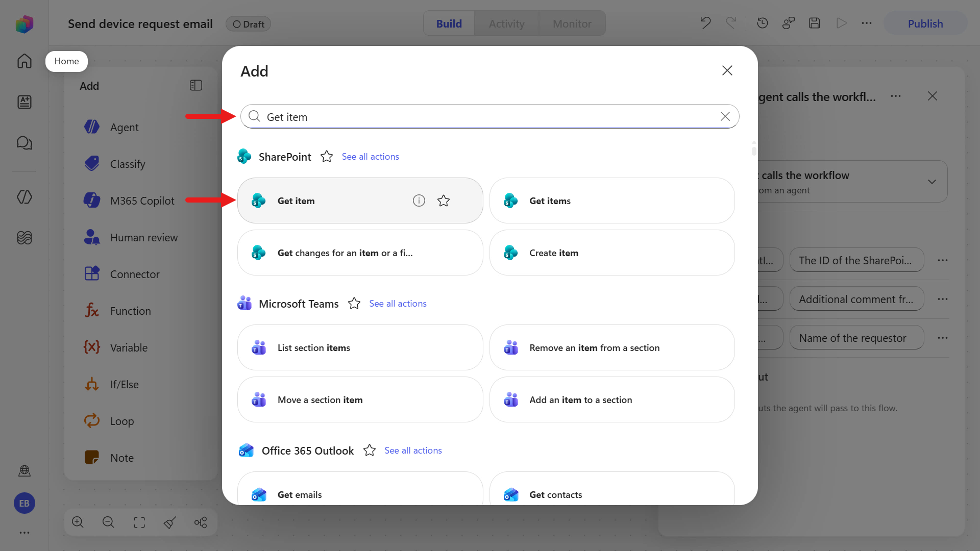980x551 pixels.
Task: Switch to the Monitor tab
Action: click(x=572, y=23)
